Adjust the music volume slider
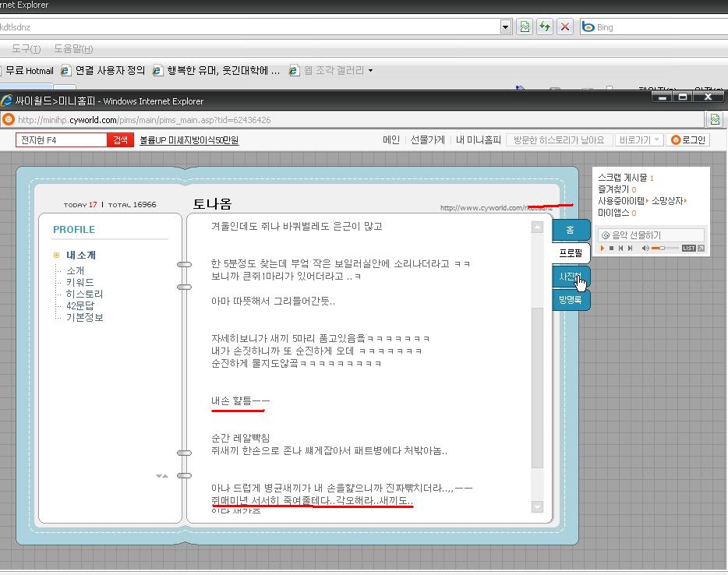728x575 pixels. click(x=664, y=249)
